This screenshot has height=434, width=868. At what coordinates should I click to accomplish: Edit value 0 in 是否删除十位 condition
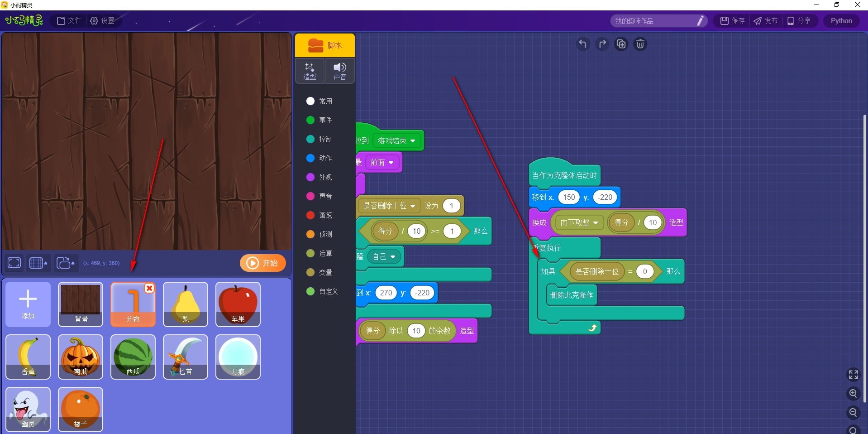[645, 271]
